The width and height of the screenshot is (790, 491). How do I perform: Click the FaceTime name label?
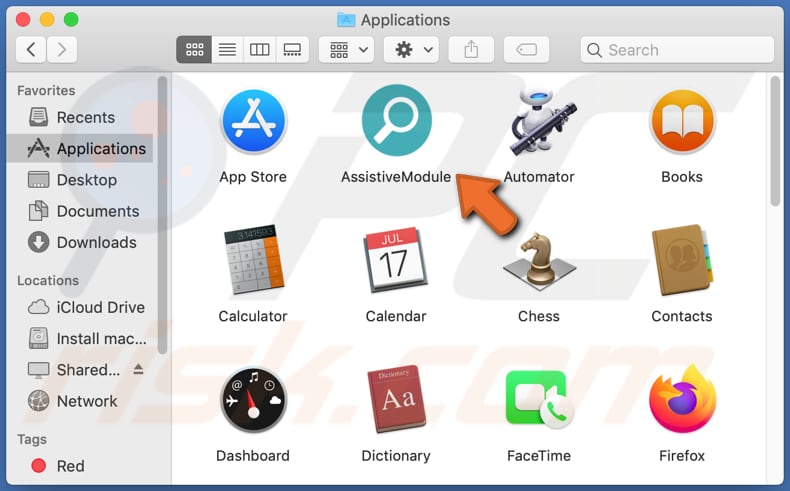[x=539, y=456]
